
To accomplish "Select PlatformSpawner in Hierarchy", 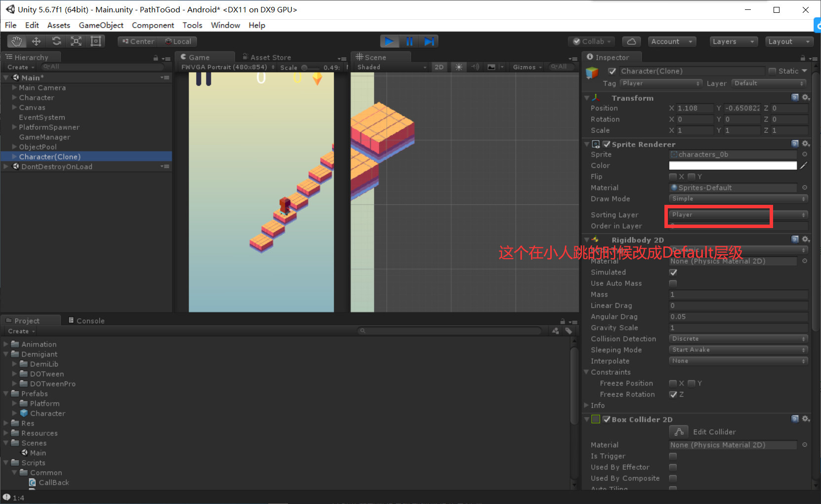I will tap(49, 127).
